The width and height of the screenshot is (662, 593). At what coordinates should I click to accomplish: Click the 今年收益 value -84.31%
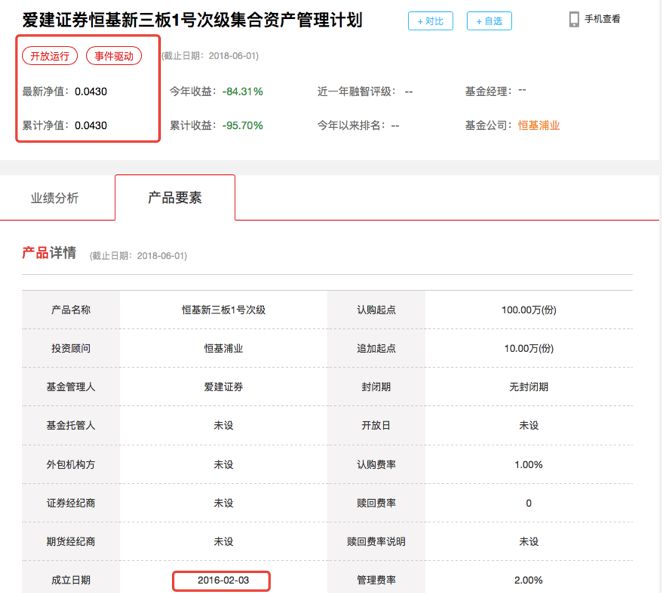[243, 92]
